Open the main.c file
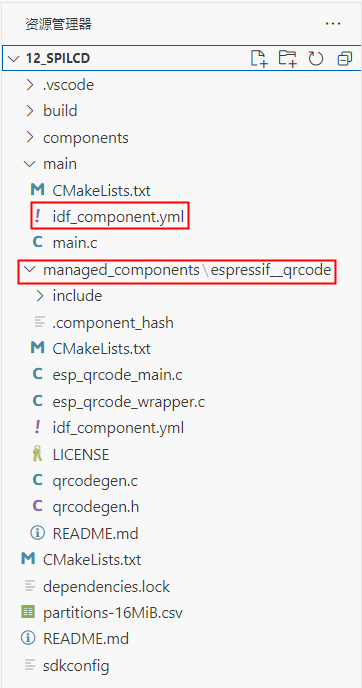This screenshot has width=362, height=688. coord(75,243)
